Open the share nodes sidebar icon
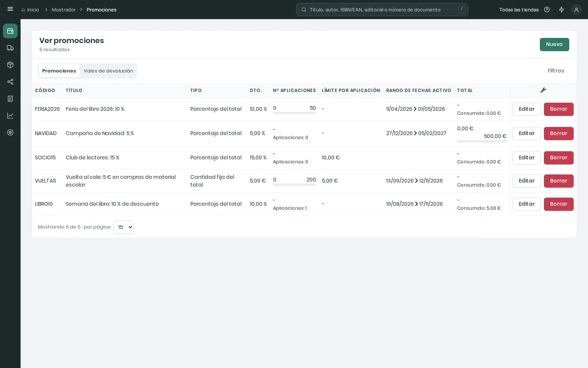The height and width of the screenshot is (368, 588). [10, 82]
